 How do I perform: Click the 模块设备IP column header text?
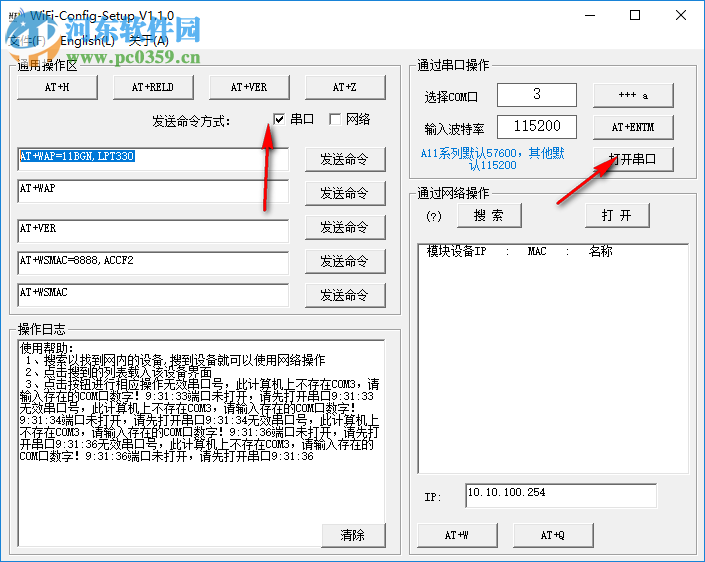pos(456,251)
